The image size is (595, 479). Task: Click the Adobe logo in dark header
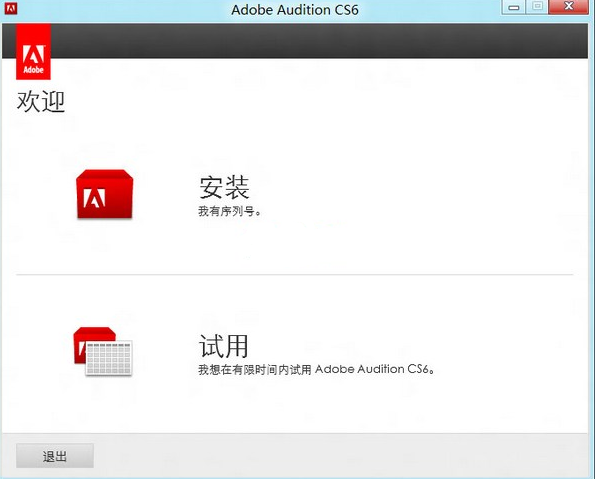33,52
